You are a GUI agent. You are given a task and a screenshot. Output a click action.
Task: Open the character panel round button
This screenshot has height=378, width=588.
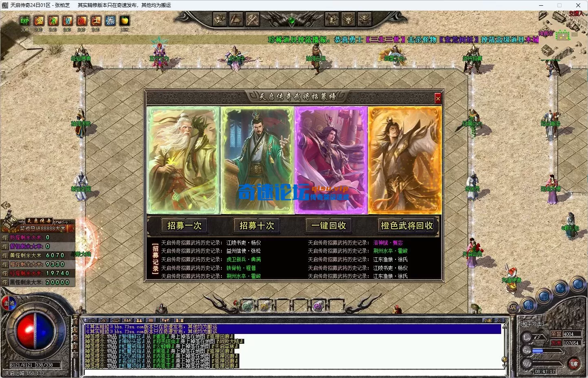tap(528, 305)
